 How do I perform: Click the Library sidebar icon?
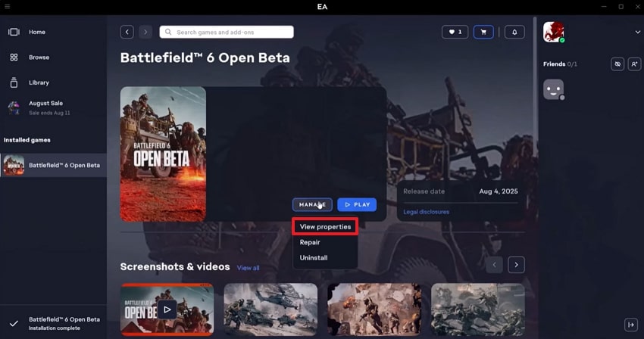tap(14, 82)
